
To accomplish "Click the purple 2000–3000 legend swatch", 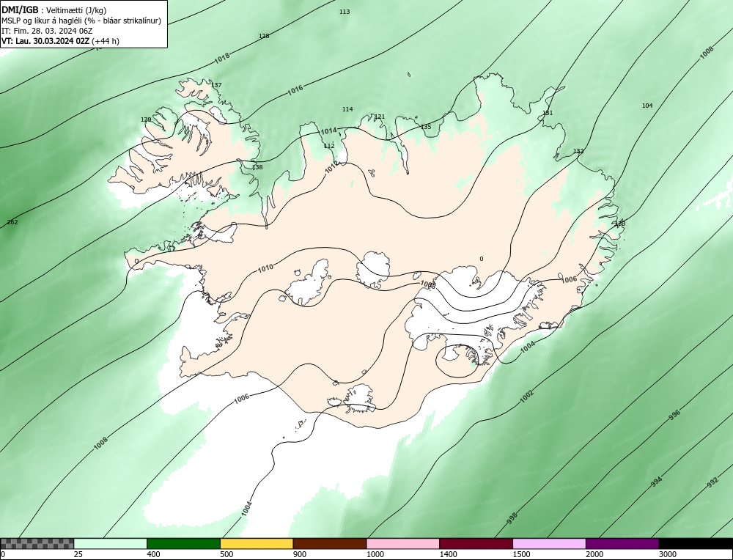I will (622, 544).
